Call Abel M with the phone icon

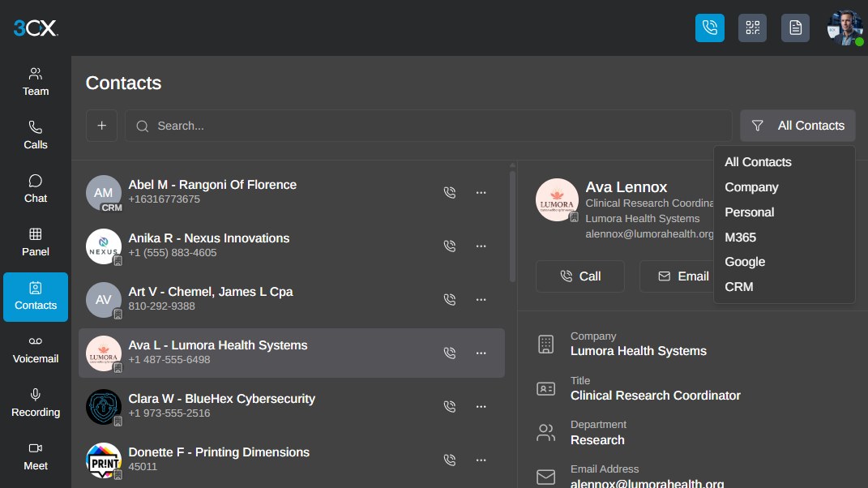(450, 192)
